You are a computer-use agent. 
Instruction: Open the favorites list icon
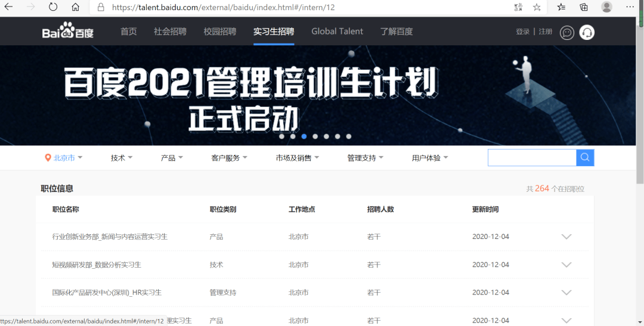coord(562,7)
